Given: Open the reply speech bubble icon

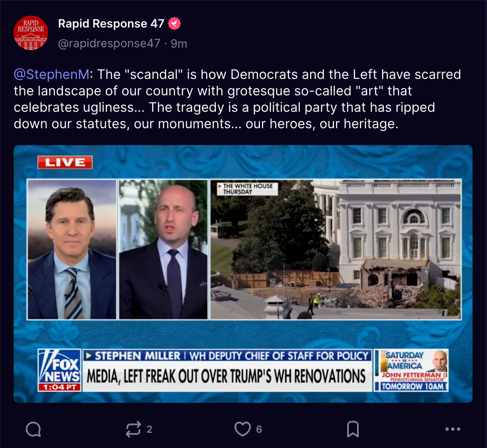Looking at the screenshot, I should pyautogui.click(x=33, y=430).
